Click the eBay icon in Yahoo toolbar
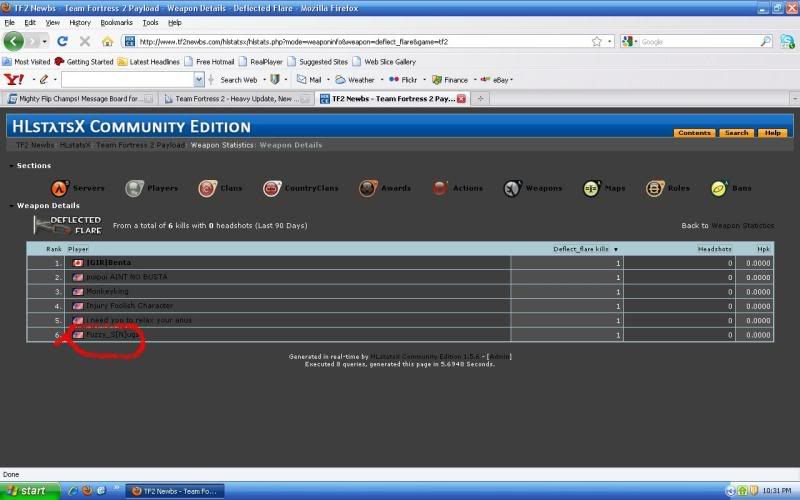The height and width of the screenshot is (500, 800). pyautogui.click(x=485, y=80)
